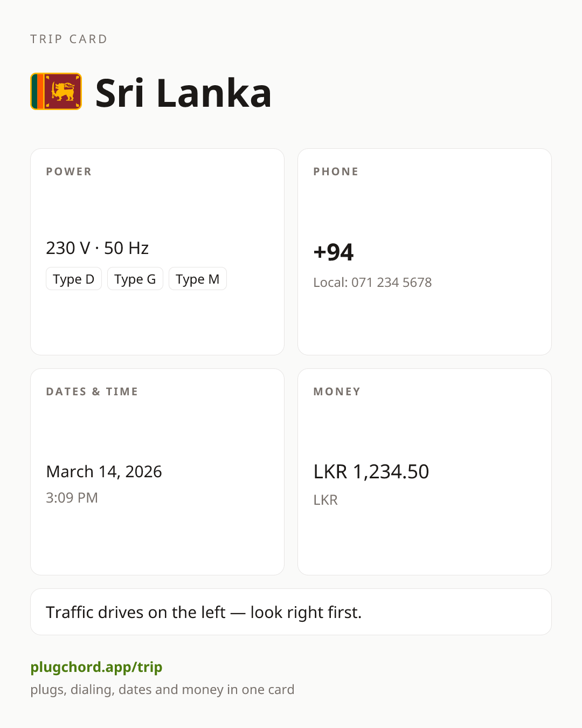
Task: Open the plugchord.app/trip link
Action: tap(96, 667)
